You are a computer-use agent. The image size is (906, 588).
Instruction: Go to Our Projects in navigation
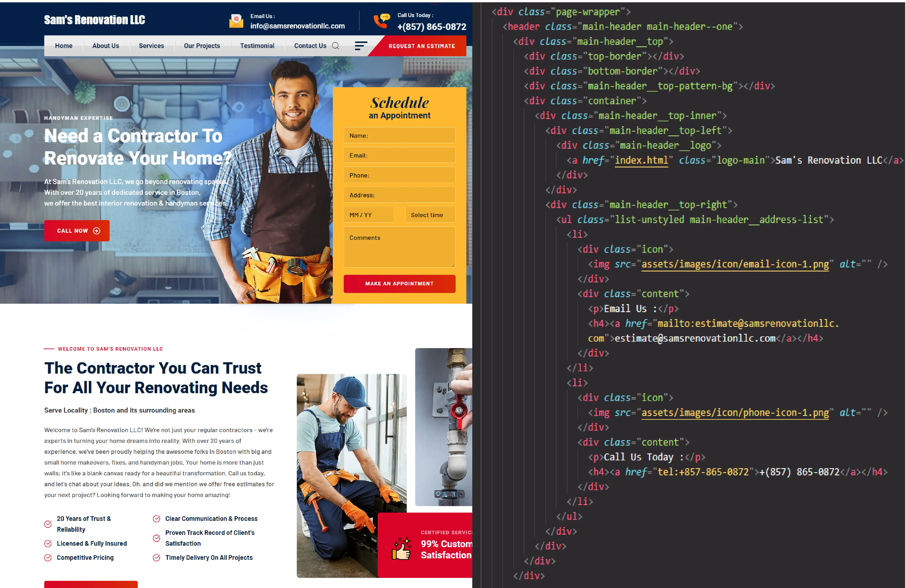202,46
